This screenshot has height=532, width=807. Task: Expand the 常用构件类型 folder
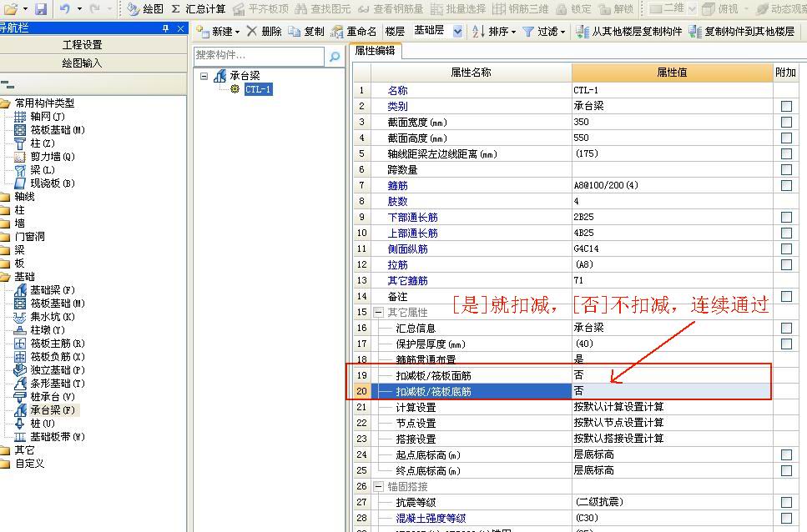6,103
